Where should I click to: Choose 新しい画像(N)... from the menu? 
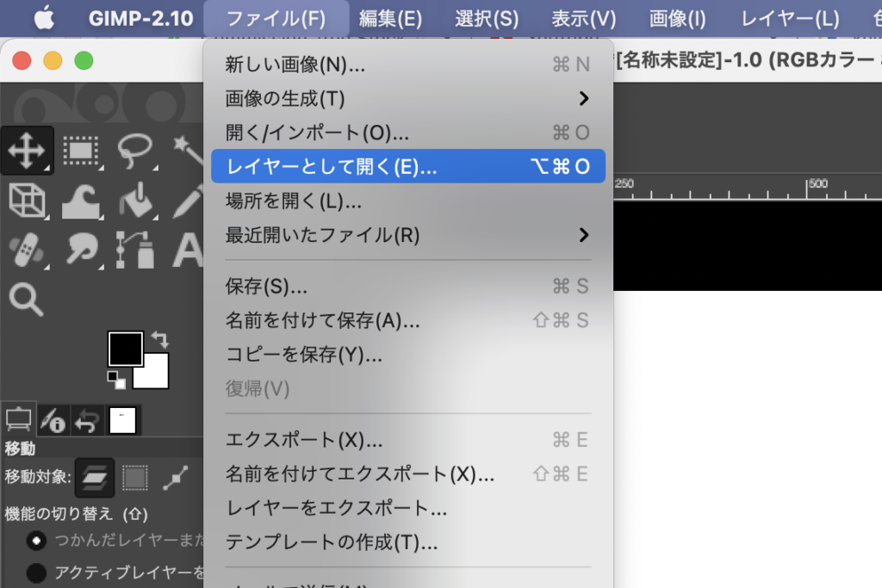coord(407,65)
